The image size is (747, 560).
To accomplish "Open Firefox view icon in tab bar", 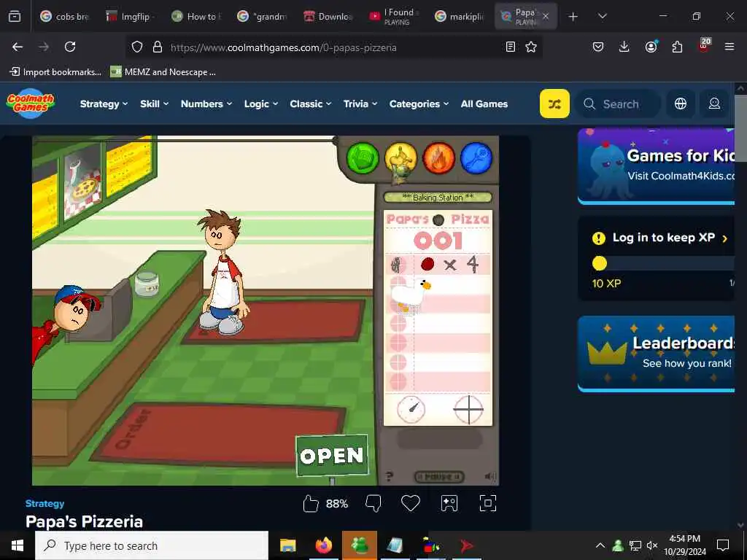I will 15,17.
